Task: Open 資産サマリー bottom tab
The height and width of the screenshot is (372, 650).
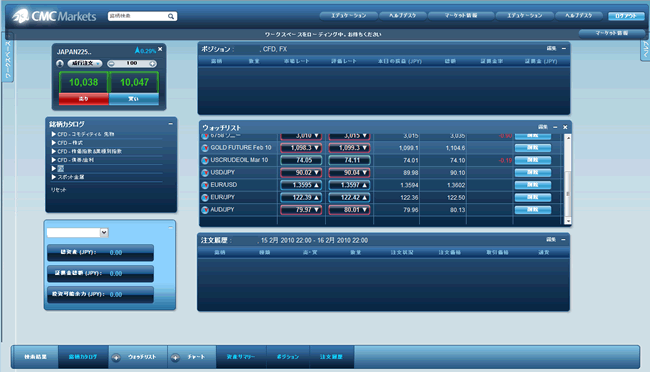Action: [x=241, y=357]
